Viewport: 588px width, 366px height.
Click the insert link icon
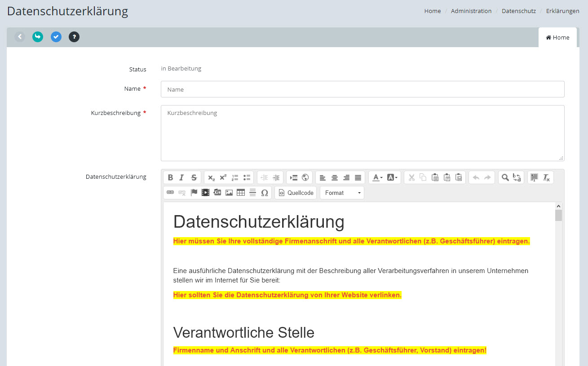(x=170, y=193)
